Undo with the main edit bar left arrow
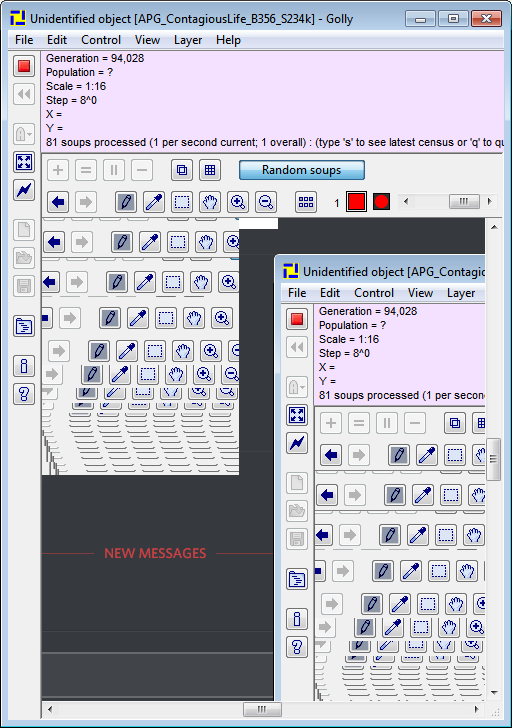 [x=58, y=202]
